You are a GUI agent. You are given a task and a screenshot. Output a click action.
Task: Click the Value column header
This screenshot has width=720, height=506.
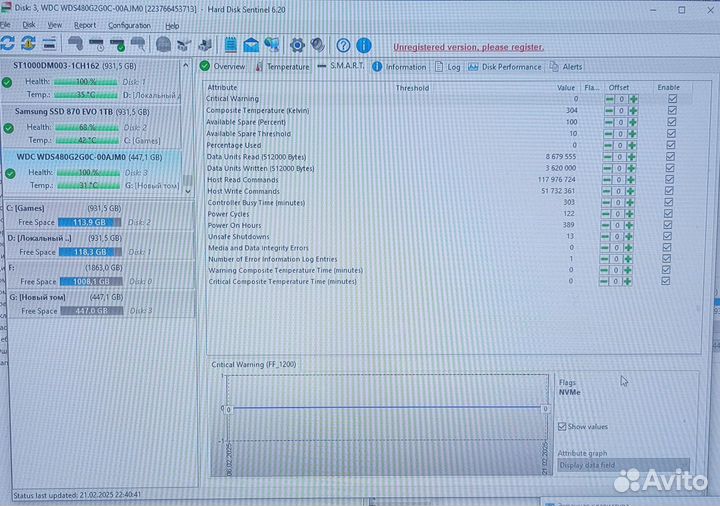tap(566, 87)
